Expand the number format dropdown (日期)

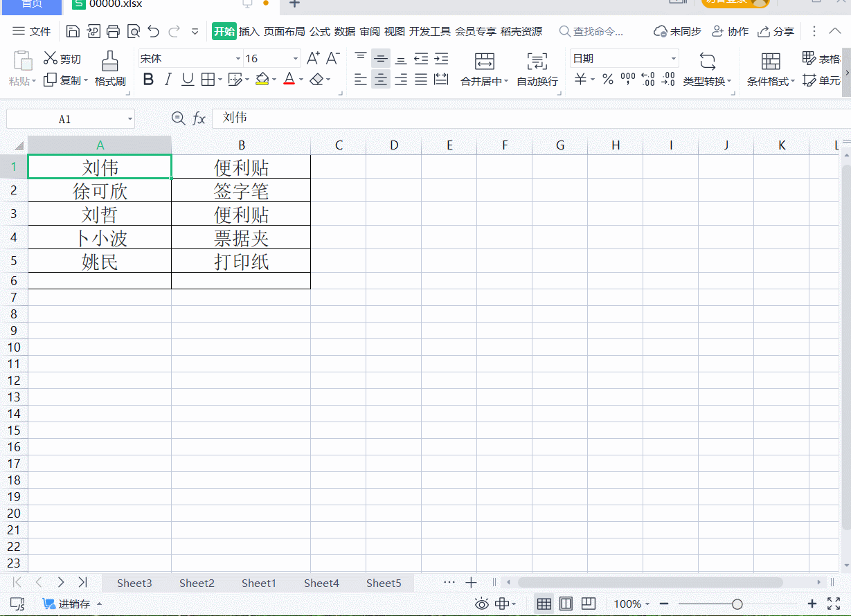coord(673,59)
